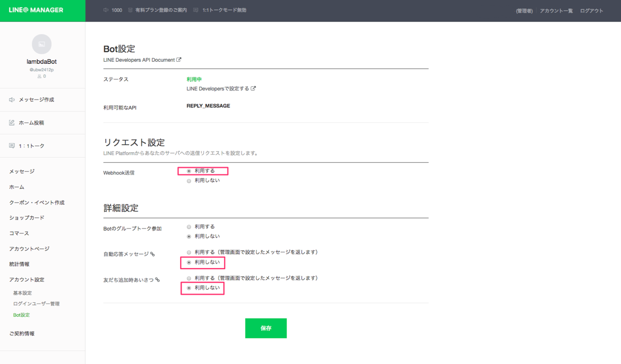Open ホーム section in sidebar
The width and height of the screenshot is (621, 364).
pyautogui.click(x=17, y=187)
